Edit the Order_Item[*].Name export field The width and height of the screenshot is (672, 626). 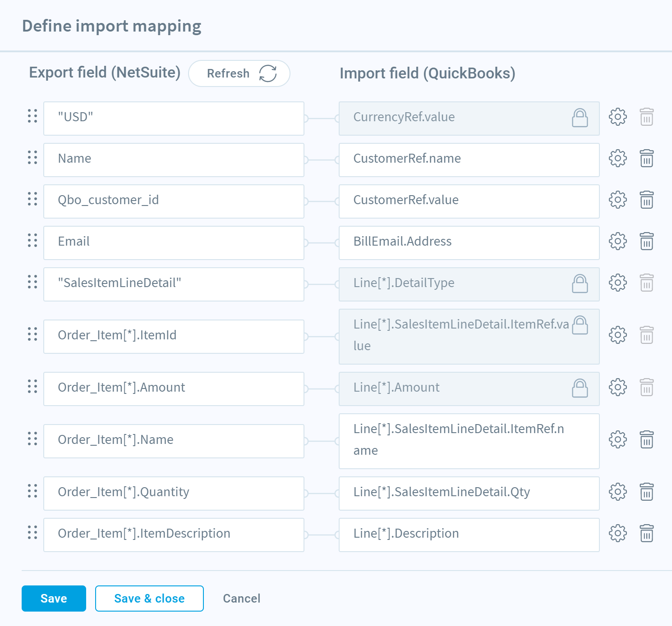pos(174,441)
